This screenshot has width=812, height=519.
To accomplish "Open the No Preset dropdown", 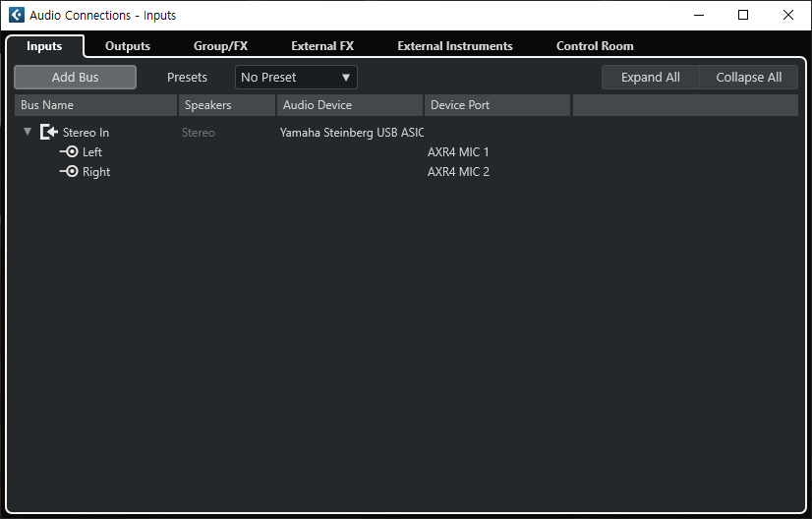I will [x=296, y=78].
